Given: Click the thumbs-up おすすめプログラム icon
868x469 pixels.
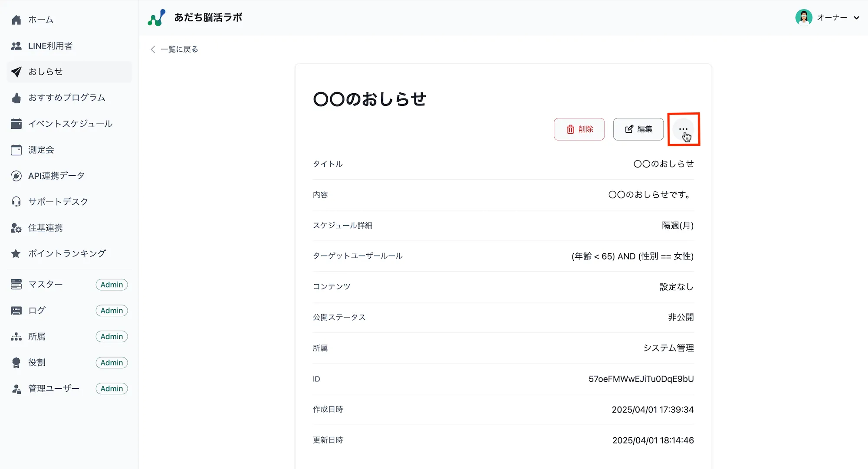Looking at the screenshot, I should (x=16, y=98).
